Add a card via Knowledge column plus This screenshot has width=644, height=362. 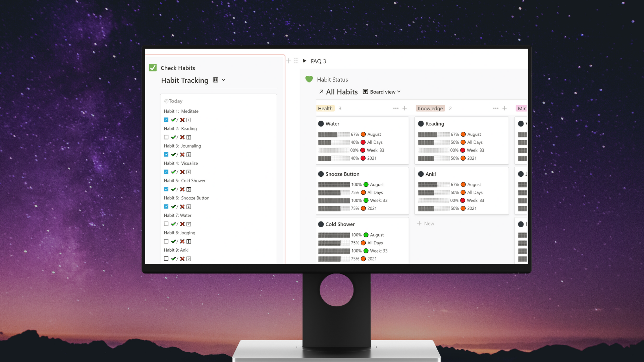pos(504,108)
